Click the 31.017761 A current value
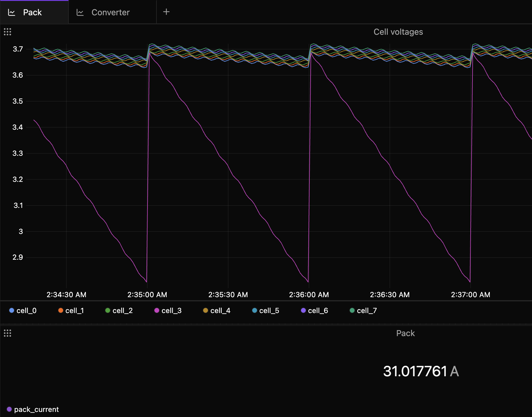This screenshot has height=417, width=532. pyautogui.click(x=421, y=371)
